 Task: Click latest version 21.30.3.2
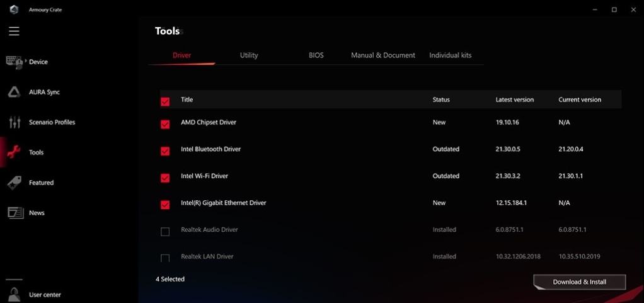pos(508,176)
